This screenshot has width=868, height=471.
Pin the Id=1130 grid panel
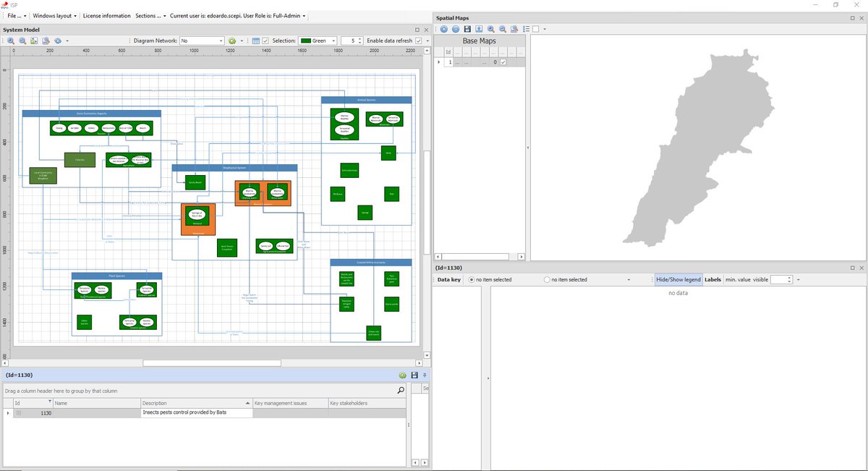click(425, 375)
